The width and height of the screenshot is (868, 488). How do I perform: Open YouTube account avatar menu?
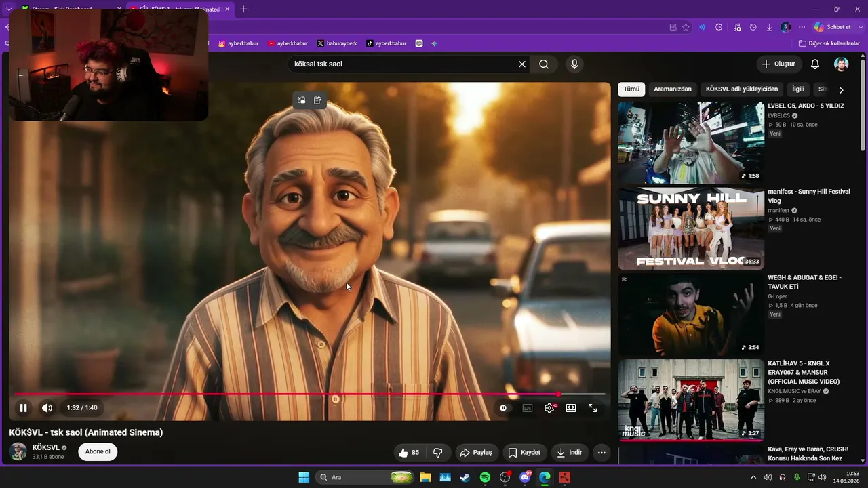841,64
